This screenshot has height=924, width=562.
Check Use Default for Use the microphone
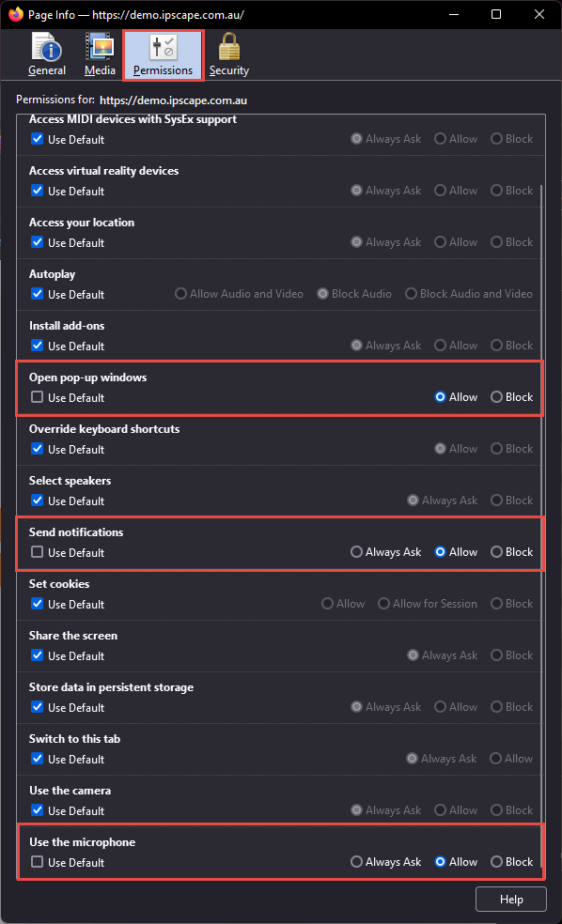pyautogui.click(x=38, y=862)
